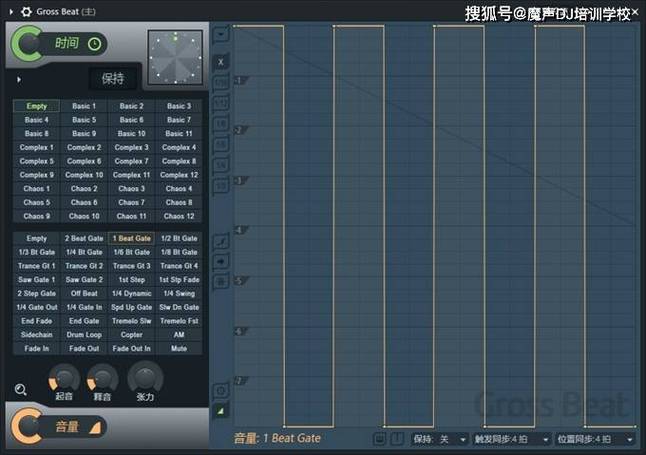
Task: Select the Chaos 11 time preset
Action: click(x=131, y=216)
